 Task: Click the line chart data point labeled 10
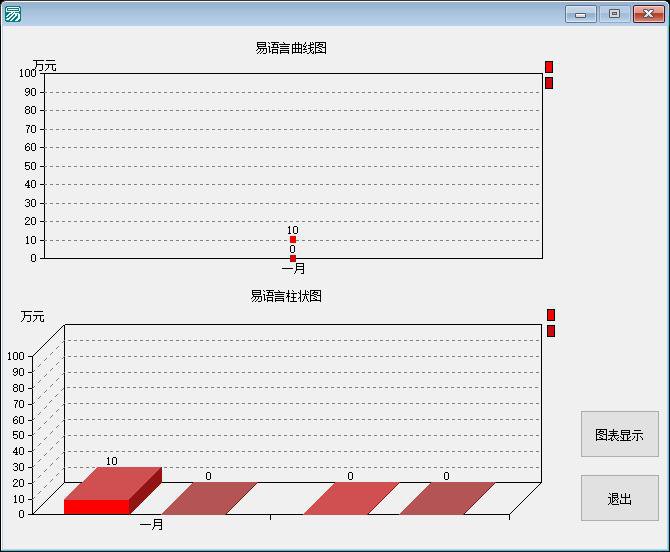pyautogui.click(x=293, y=240)
